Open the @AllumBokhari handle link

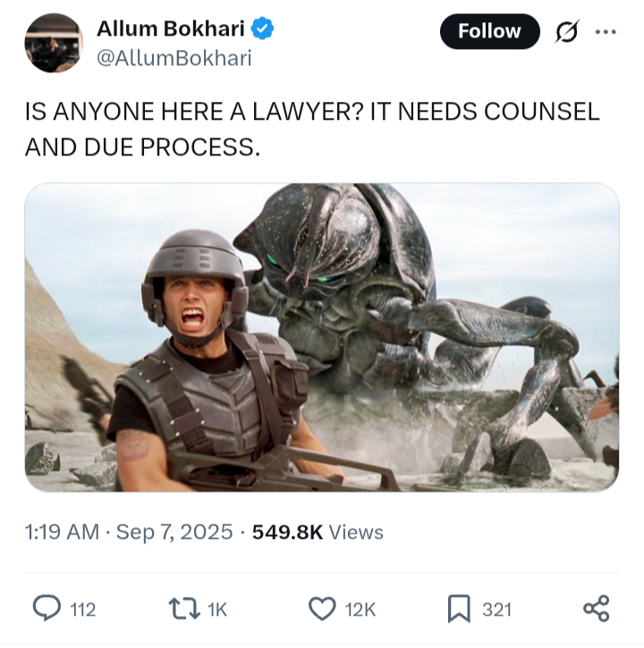(174, 58)
